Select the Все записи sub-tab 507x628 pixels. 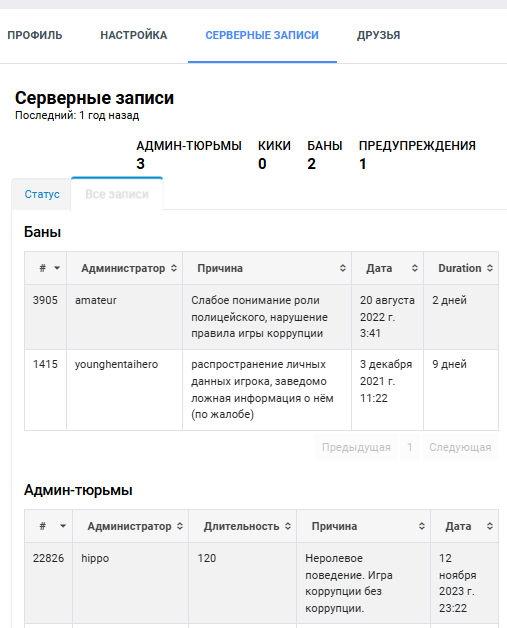[x=117, y=194]
